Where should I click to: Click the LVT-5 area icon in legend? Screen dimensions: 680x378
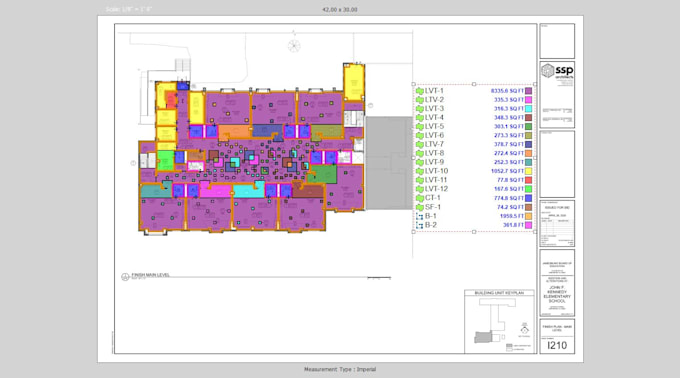(419, 127)
